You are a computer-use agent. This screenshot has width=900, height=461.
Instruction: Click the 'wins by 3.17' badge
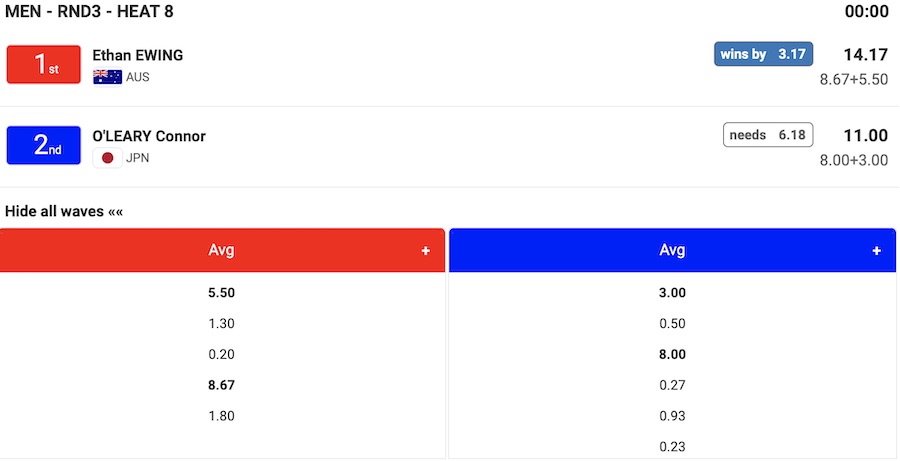(x=764, y=54)
